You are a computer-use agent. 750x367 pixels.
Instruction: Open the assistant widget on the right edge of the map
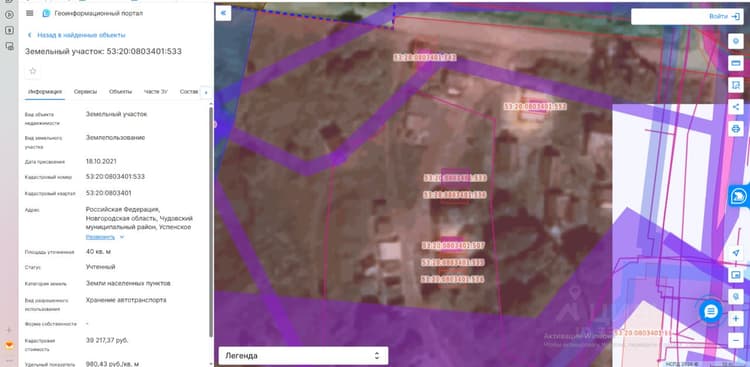pos(739,196)
